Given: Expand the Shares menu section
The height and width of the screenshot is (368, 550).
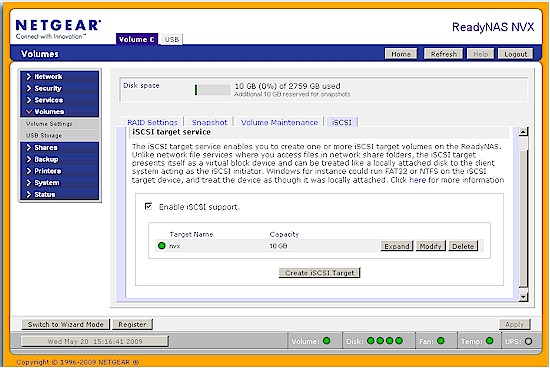Looking at the screenshot, I should [60, 148].
